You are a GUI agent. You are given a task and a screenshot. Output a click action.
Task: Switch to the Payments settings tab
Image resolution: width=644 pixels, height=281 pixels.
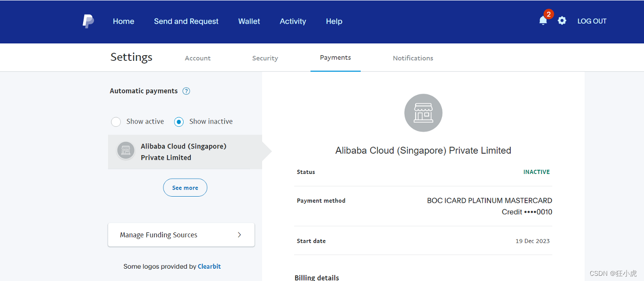pyautogui.click(x=335, y=58)
